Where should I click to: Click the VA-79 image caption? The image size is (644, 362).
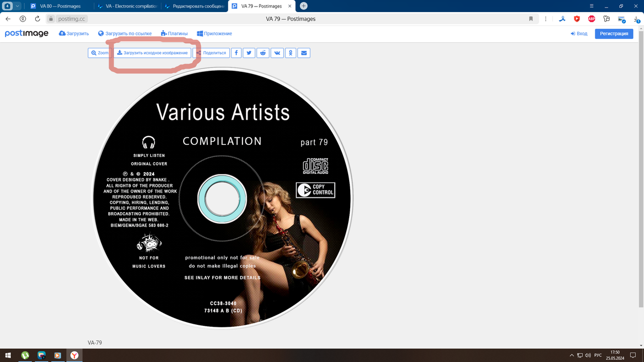95,342
